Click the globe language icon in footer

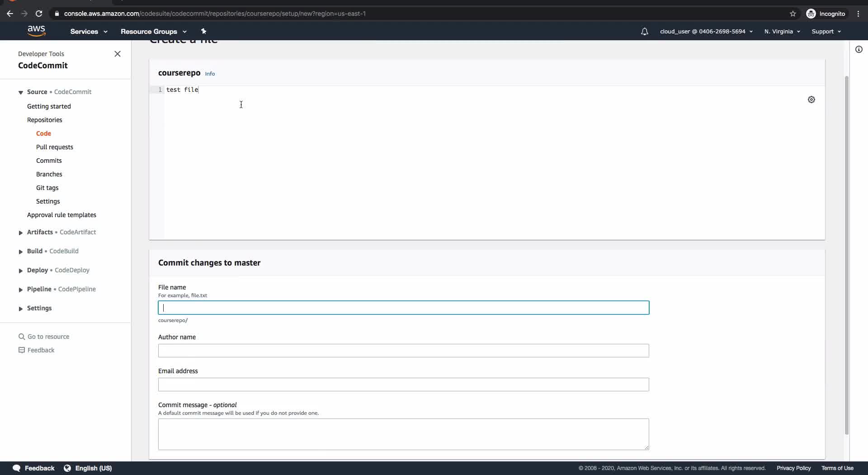[x=67, y=468]
